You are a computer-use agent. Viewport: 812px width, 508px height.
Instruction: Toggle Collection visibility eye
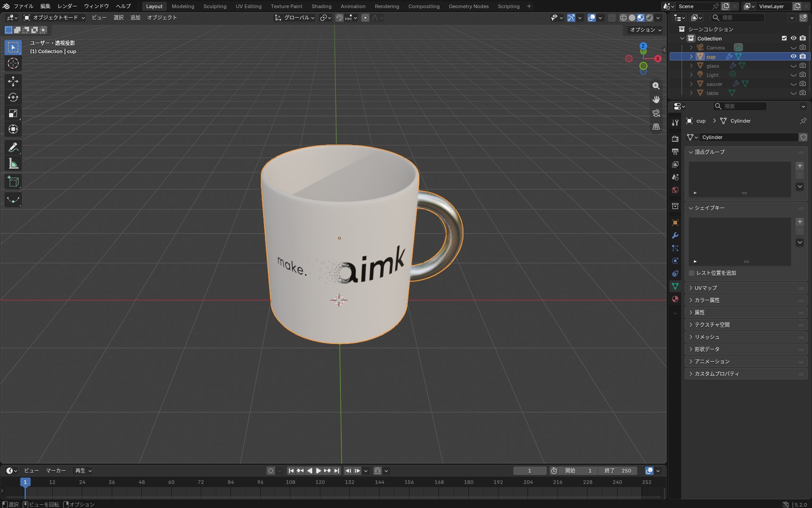pos(794,38)
